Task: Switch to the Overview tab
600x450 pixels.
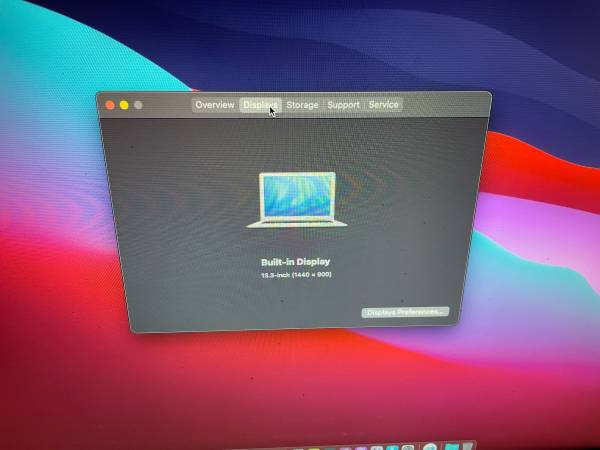Action: pos(214,105)
